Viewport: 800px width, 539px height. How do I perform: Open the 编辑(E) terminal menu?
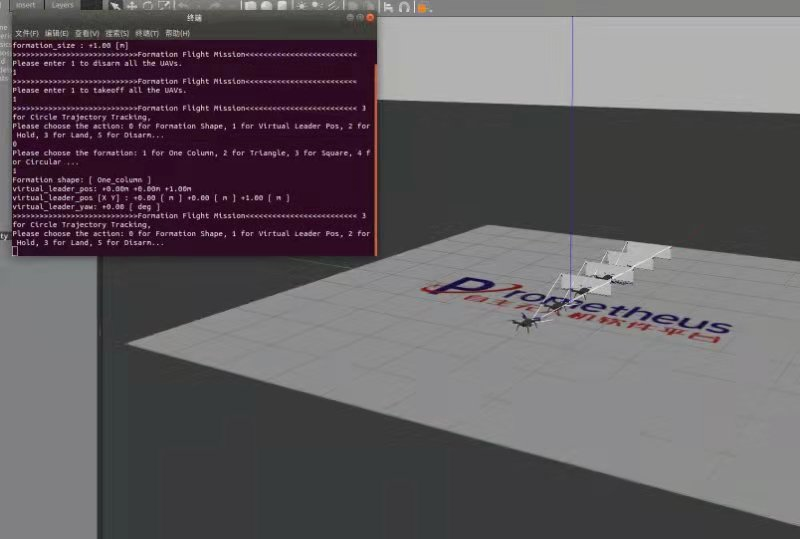pyautogui.click(x=57, y=33)
